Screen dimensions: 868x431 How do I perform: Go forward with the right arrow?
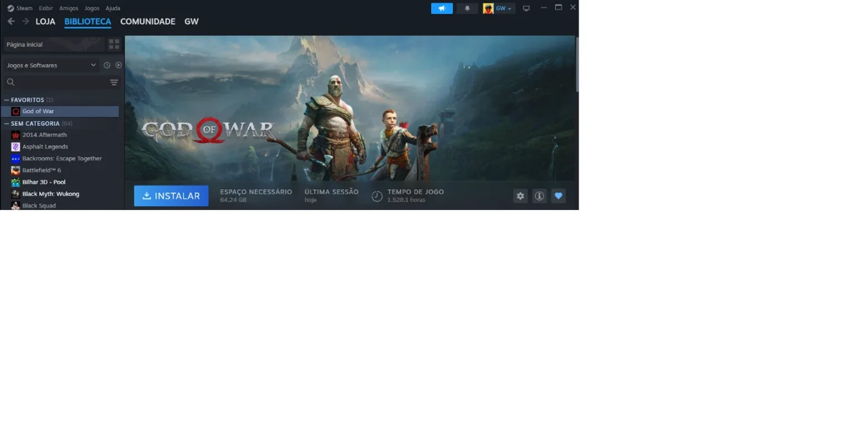26,21
